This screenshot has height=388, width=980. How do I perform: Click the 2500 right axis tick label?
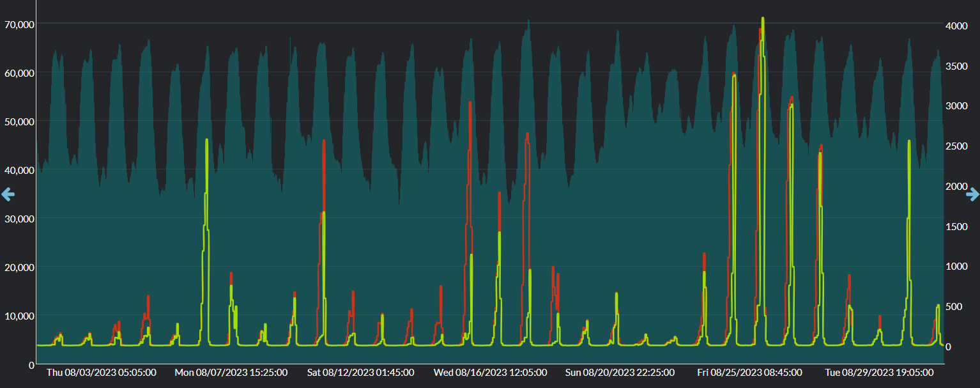(956, 146)
